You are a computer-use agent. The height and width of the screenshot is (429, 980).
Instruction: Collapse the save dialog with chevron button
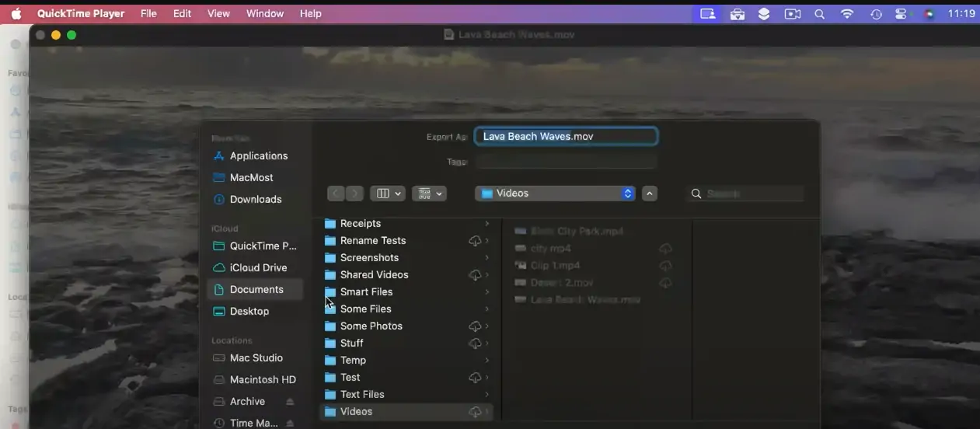650,194
